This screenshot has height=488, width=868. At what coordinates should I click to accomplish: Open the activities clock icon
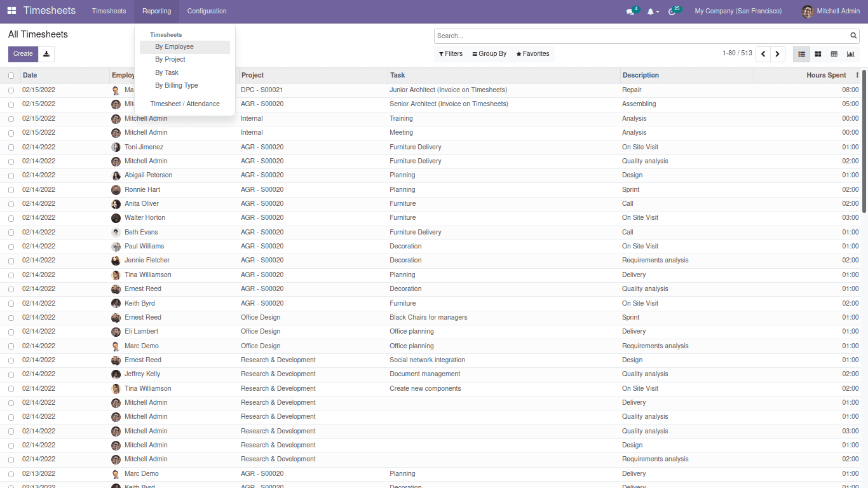coord(672,11)
